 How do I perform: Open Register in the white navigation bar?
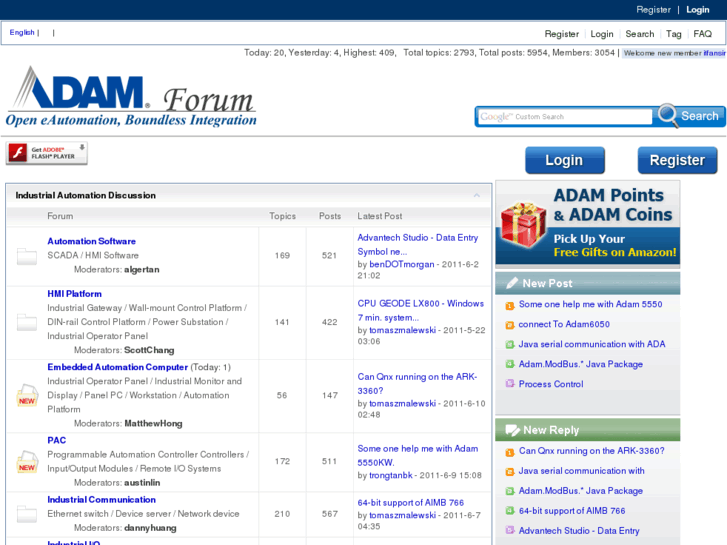coord(561,34)
